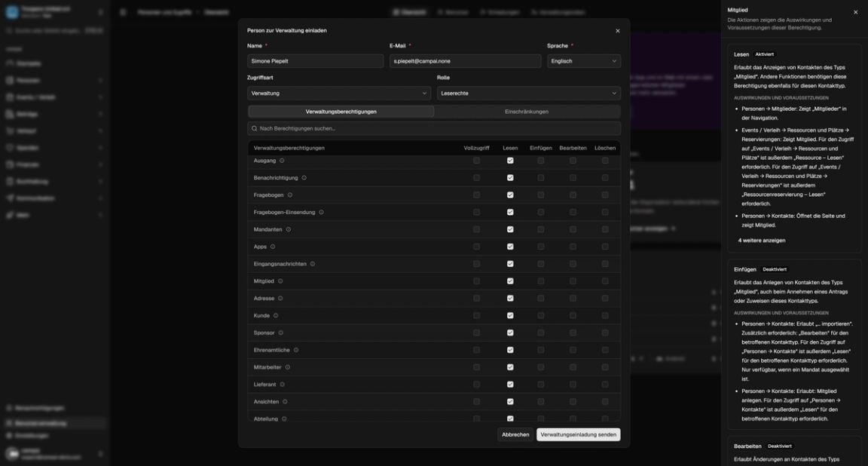
Task: Check Löschen for Lieferant
Action: pyautogui.click(x=605, y=384)
